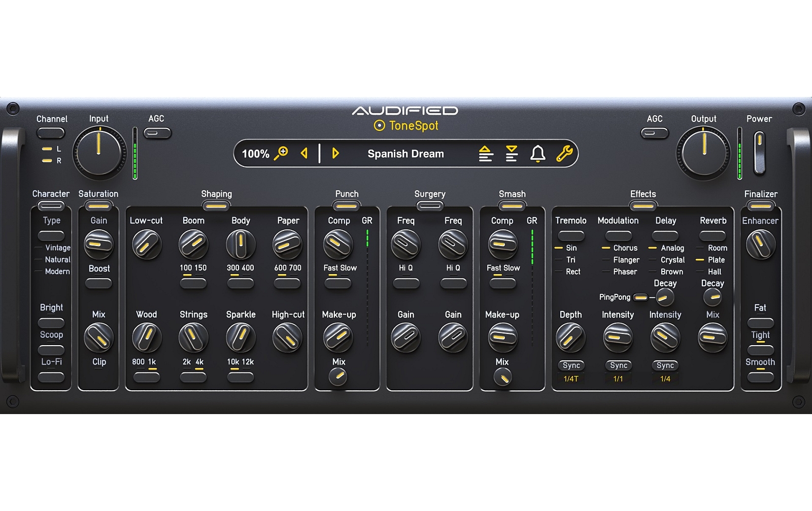Toggle the Surgery section on
Image resolution: width=812 pixels, height=511 pixels.
click(430, 206)
